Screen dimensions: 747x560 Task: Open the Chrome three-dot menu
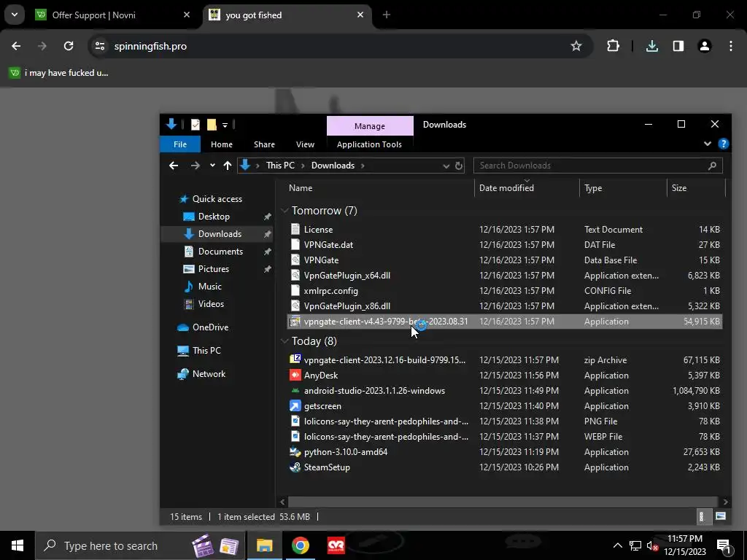click(731, 46)
